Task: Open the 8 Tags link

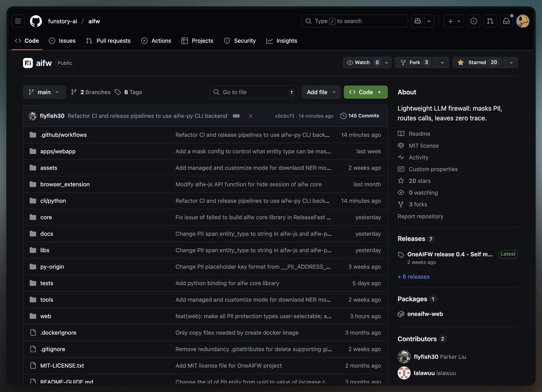Action: pyautogui.click(x=128, y=92)
